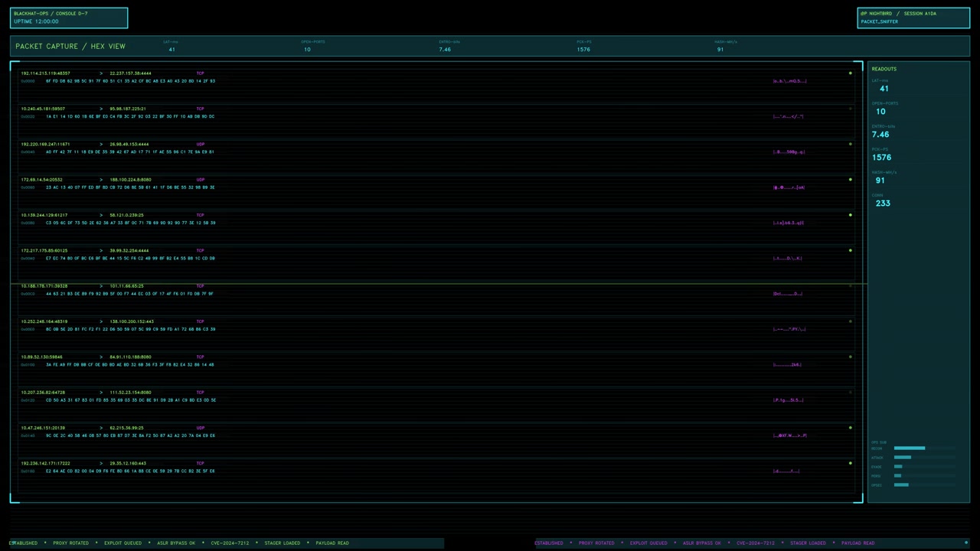The width and height of the screenshot is (980, 551).
Task: Select destination 95.98.187.225:21
Action: 128,109
